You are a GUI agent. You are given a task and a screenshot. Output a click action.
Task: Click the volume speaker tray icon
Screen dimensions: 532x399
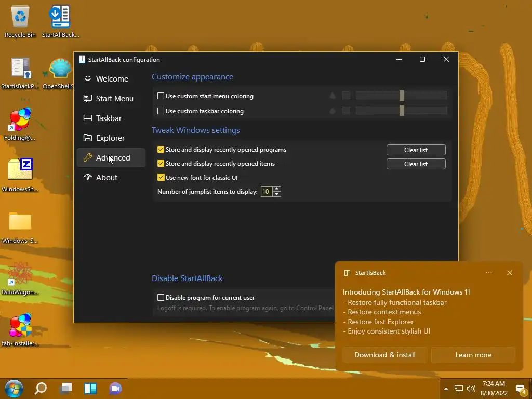click(471, 389)
